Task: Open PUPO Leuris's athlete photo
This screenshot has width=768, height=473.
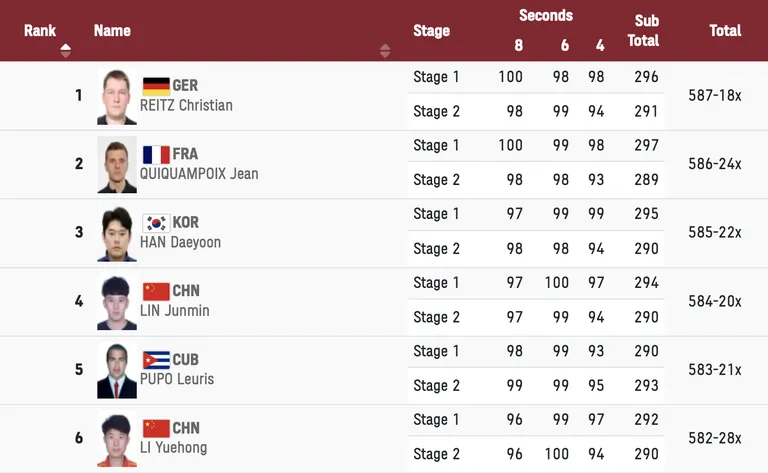Action: [x=117, y=370]
